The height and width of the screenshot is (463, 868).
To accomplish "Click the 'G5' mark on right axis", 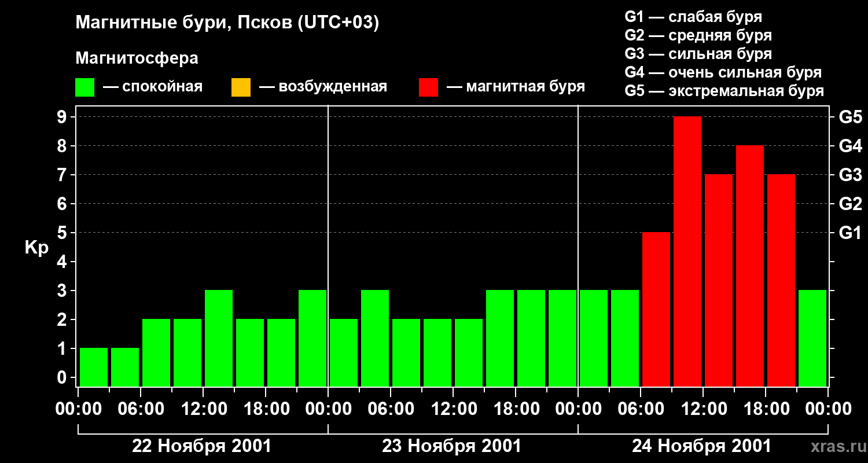I will pos(850,117).
